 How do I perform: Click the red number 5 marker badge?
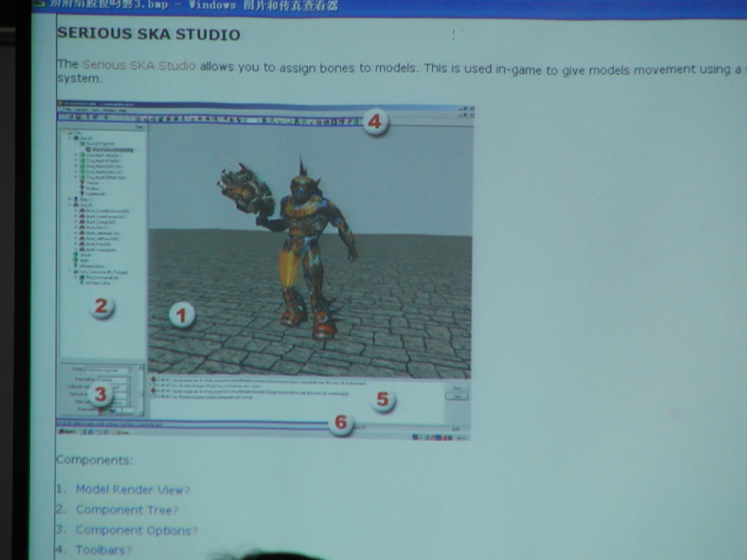[382, 400]
